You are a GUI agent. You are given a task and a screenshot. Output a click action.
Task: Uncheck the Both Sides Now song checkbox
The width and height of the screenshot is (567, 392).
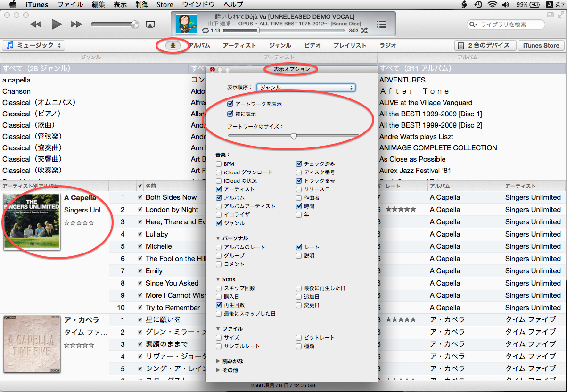140,197
